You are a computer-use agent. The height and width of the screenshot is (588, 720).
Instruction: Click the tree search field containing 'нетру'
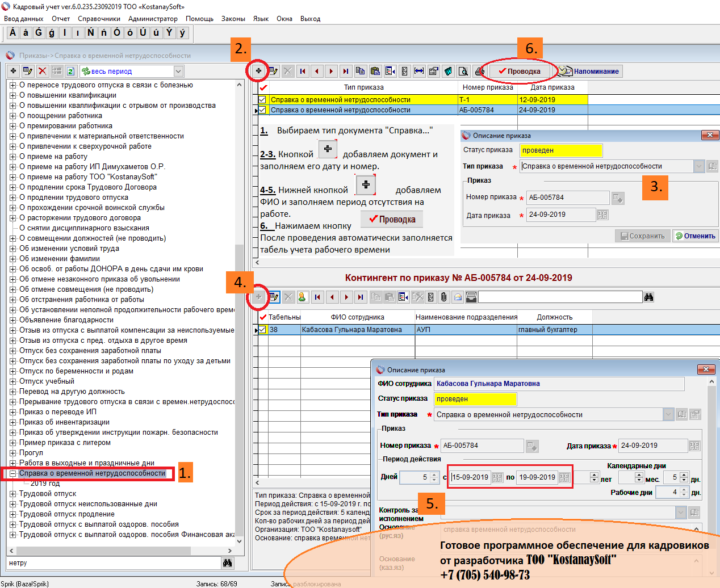tap(114, 563)
